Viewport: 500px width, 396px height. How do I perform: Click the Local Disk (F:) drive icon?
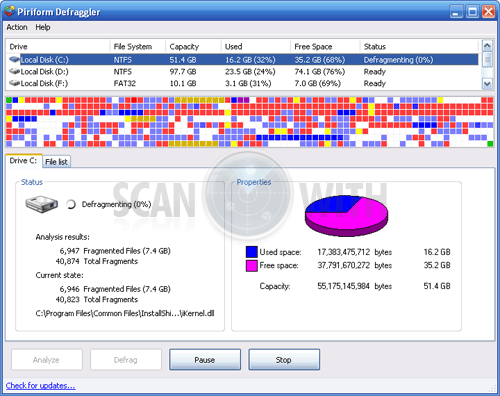(x=14, y=83)
